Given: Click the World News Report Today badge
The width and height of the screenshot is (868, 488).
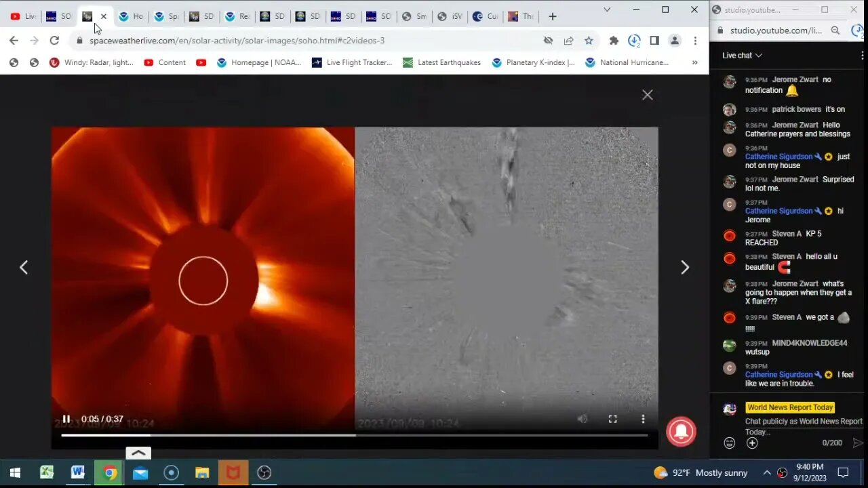Looking at the screenshot, I should (x=790, y=407).
